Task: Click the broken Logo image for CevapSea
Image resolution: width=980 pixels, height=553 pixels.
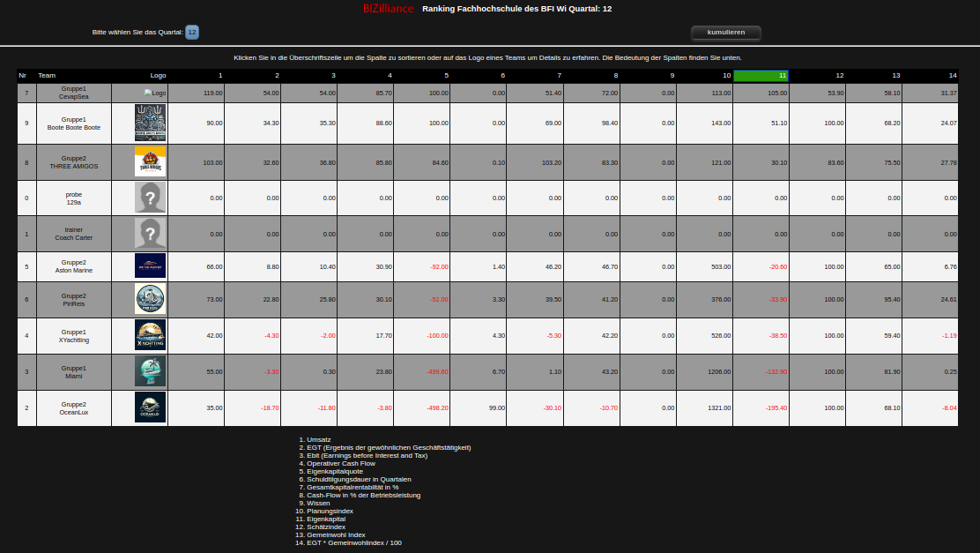Action: pyautogui.click(x=154, y=93)
